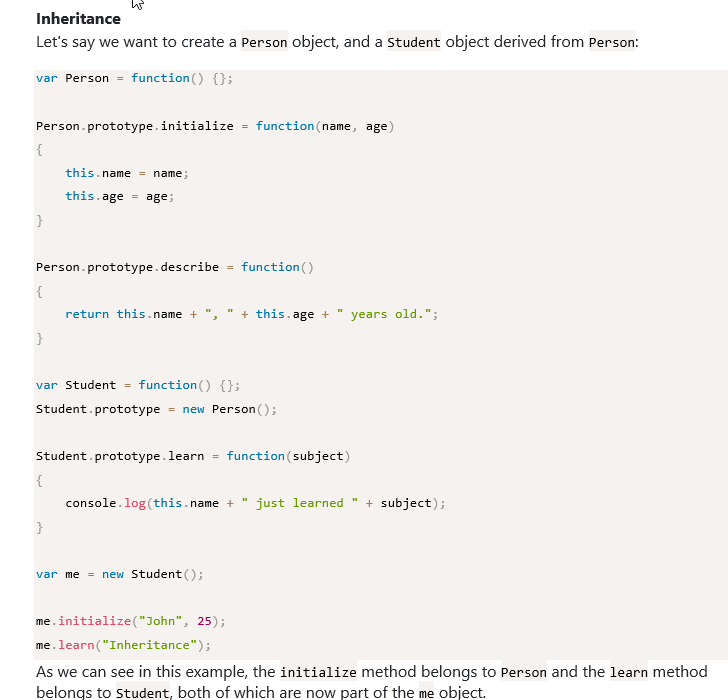
Task: Click the var me = new Student() line
Action: point(120,574)
